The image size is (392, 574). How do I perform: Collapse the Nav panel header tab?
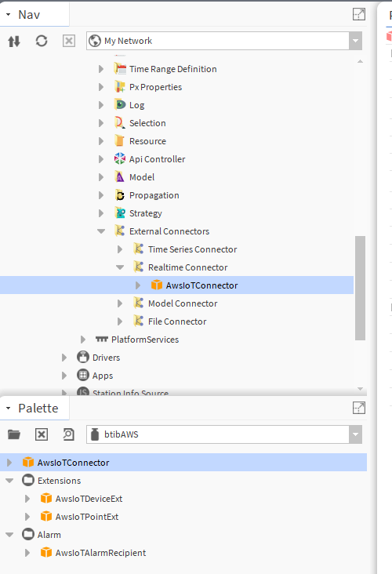(8, 15)
